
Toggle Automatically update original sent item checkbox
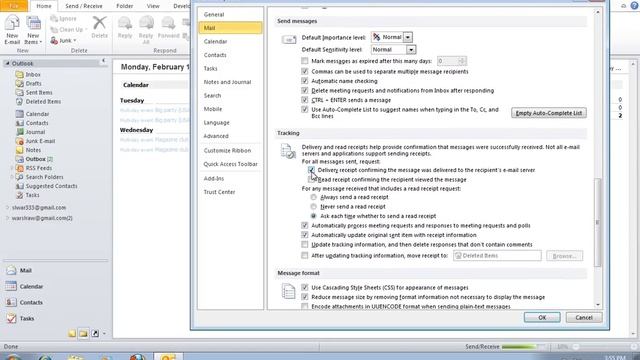[x=304, y=235]
